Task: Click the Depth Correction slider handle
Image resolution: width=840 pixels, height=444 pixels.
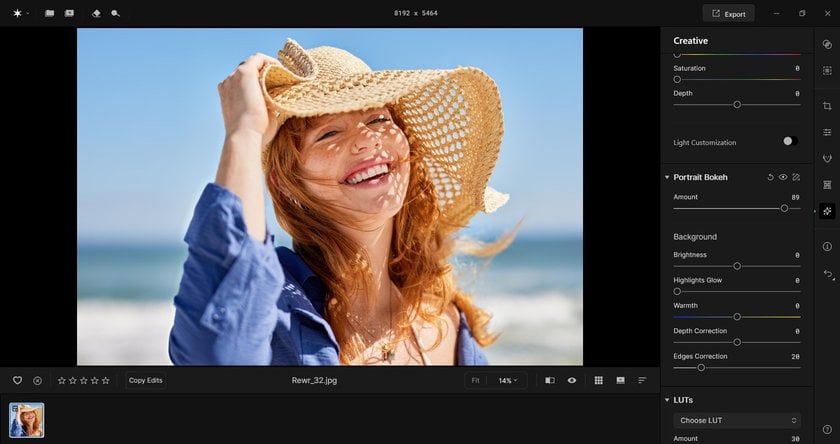Action: coord(737,342)
